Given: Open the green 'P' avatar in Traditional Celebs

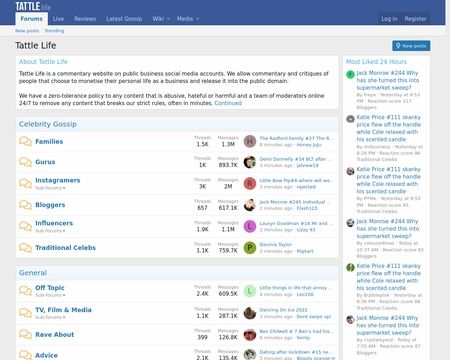Looking at the screenshot, I should click(x=250, y=248).
